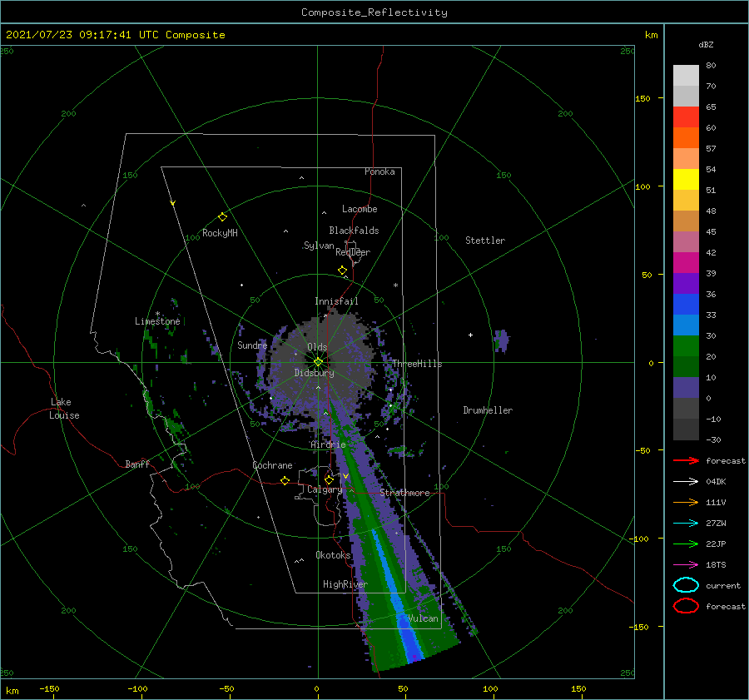
Task: Click the ThreeHills label
Action: point(417,364)
